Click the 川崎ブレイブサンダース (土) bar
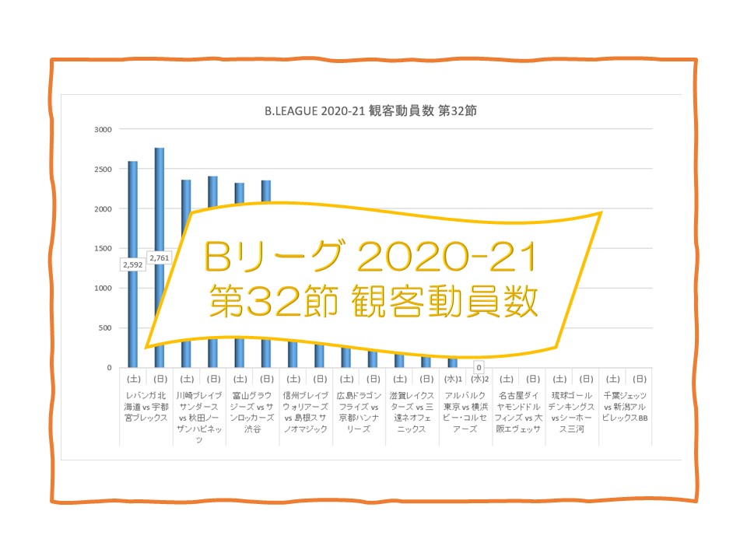Screen dimensions: 747x560 tap(186, 195)
